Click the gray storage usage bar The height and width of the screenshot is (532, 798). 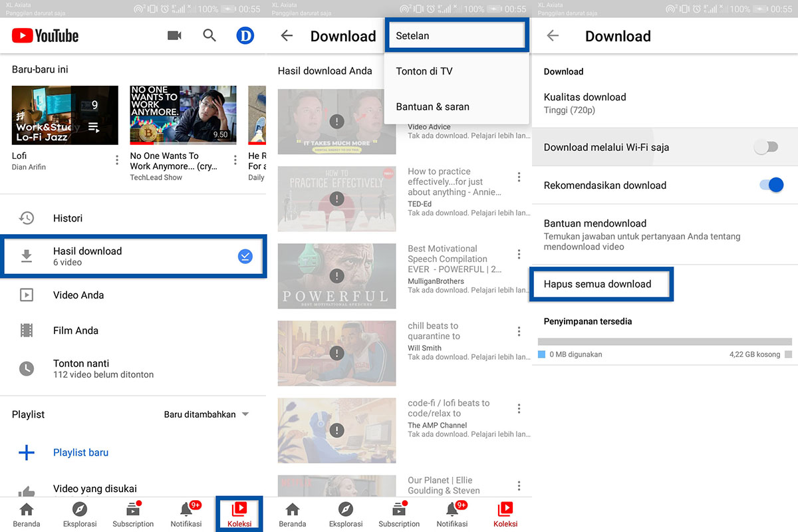click(665, 342)
